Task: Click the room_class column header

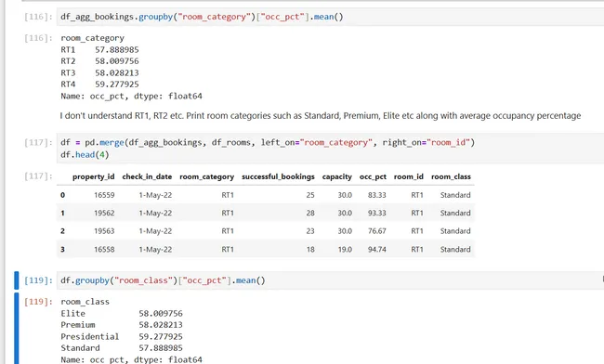Action: click(451, 176)
